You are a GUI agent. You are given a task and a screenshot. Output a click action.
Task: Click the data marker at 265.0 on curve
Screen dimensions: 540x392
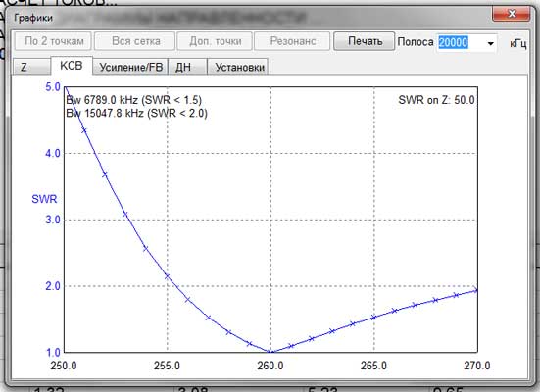(373, 317)
